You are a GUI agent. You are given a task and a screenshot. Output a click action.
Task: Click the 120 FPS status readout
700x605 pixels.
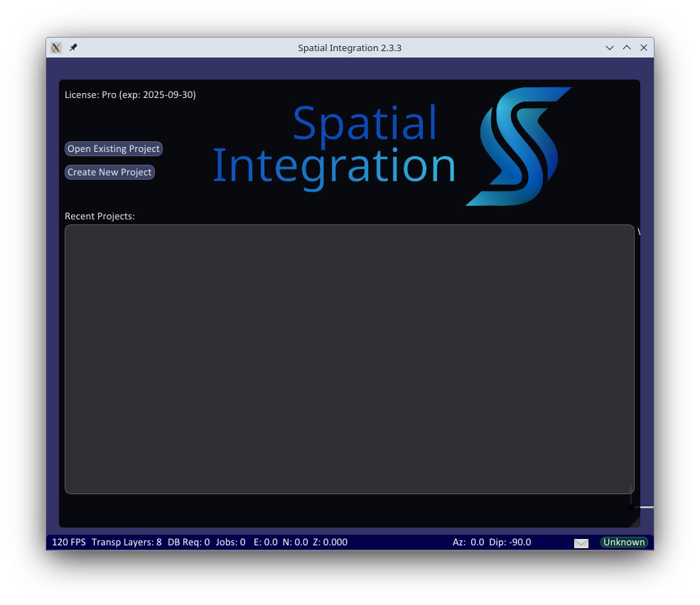[69, 542]
